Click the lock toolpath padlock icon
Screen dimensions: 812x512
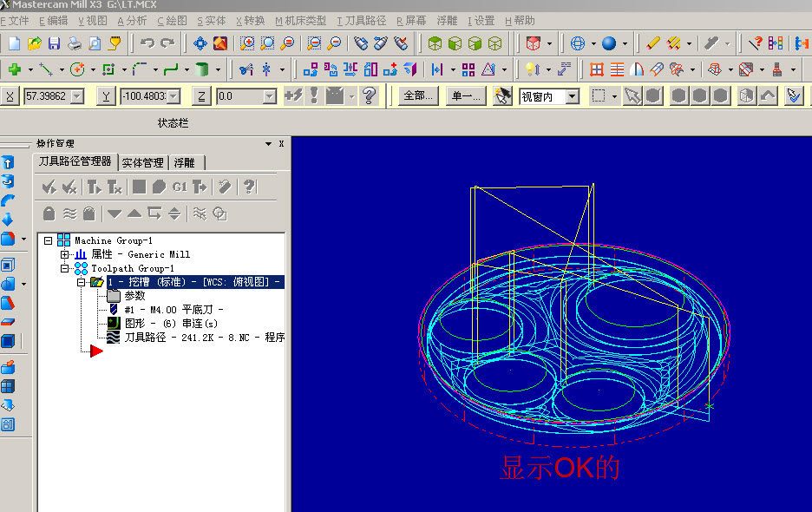[x=49, y=213]
